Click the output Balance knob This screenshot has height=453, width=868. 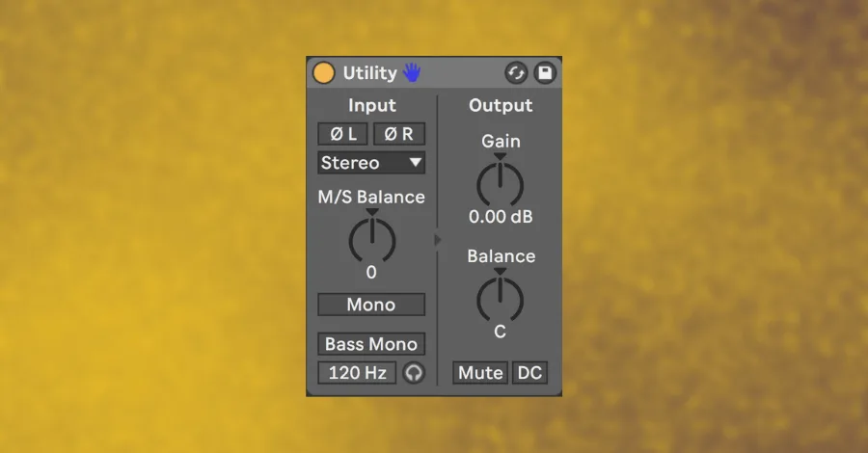click(500, 298)
